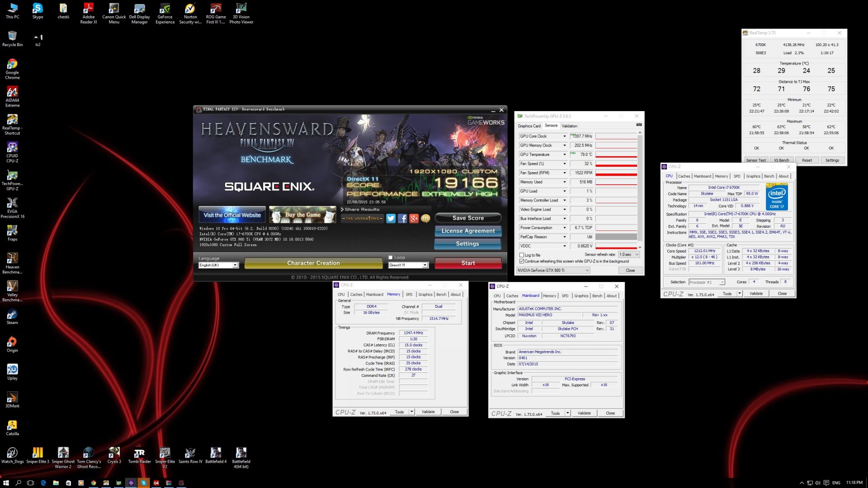Viewport: 868px width, 488px height.
Task: Share the benchmark score on Google Plus
Action: click(414, 219)
